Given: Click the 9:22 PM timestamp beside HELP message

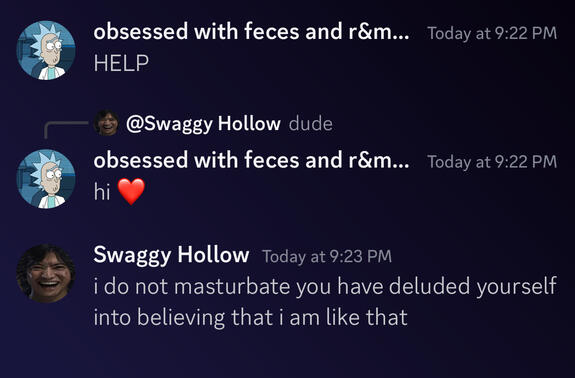Looking at the screenshot, I should (492, 33).
